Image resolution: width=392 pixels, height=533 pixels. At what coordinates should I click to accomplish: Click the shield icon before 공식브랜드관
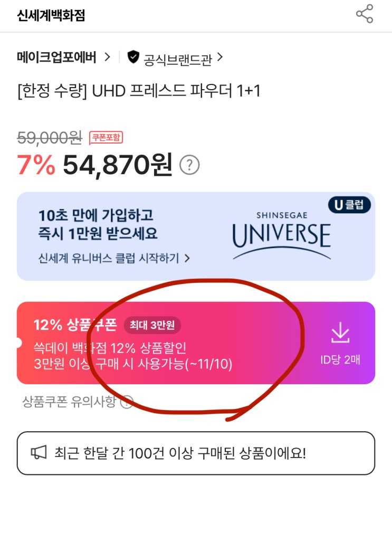[133, 57]
